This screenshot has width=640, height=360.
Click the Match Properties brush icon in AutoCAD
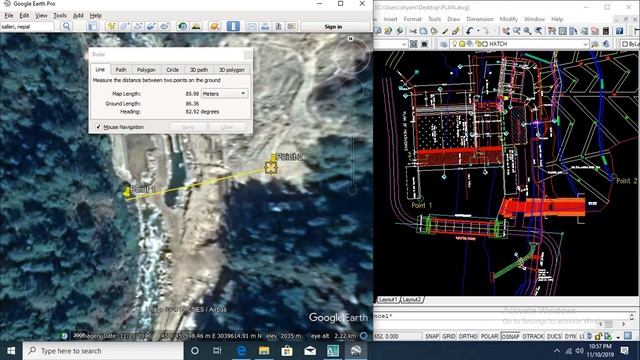tap(456, 31)
